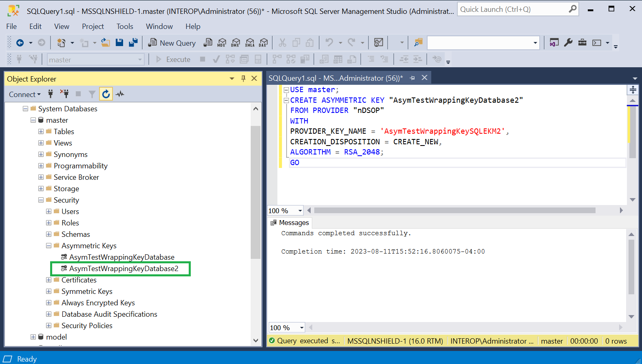Click the editor split window handle
The width and height of the screenshot is (642, 364).
[x=633, y=90]
